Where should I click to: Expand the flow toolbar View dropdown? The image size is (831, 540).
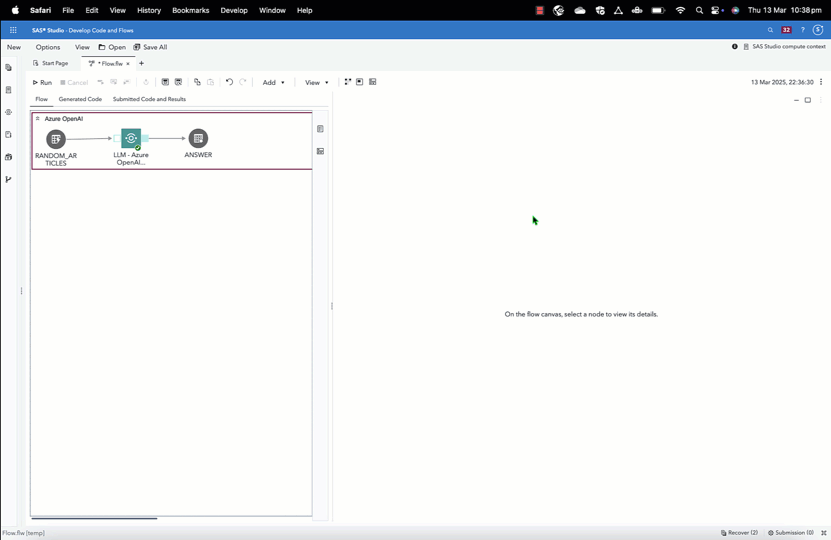[x=316, y=82]
